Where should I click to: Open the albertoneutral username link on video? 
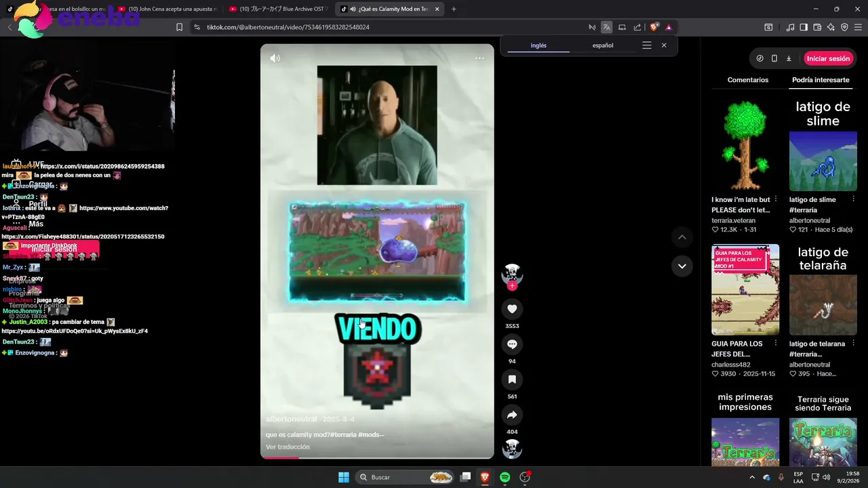(x=292, y=420)
